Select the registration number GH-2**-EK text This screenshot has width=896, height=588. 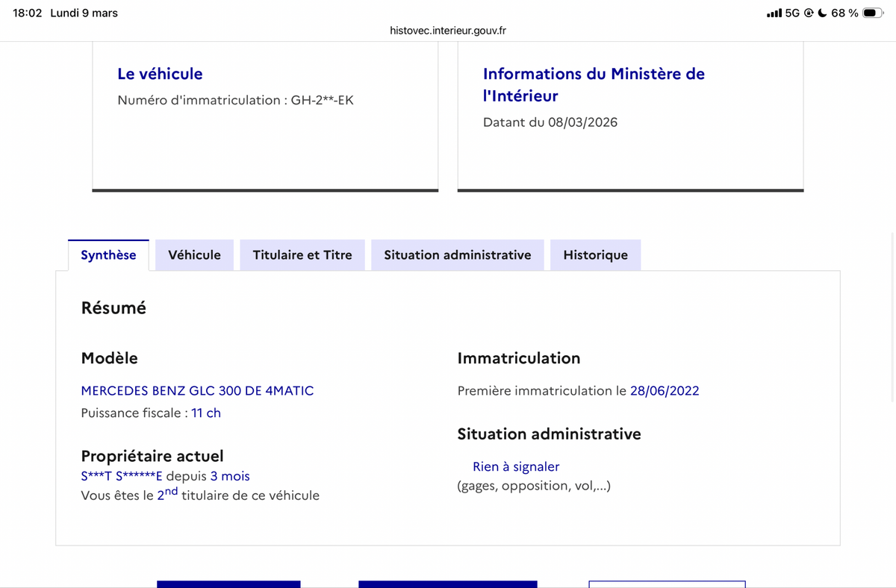(x=322, y=100)
